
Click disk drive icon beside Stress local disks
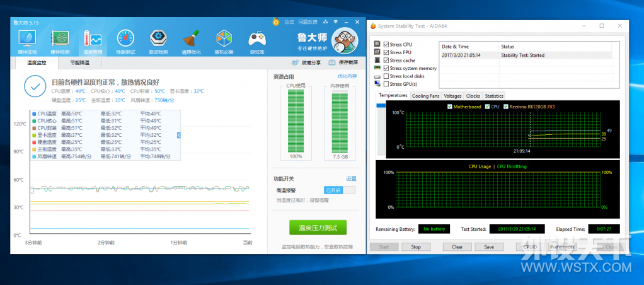pos(377,76)
